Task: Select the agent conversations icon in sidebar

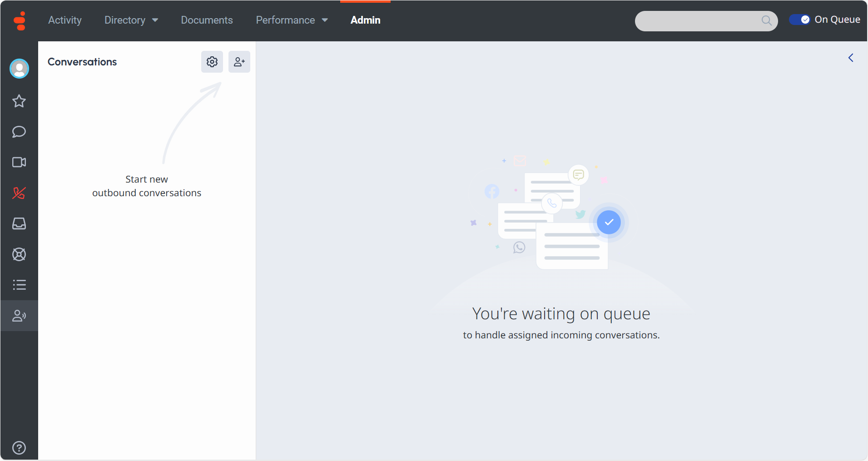Action: (x=19, y=316)
